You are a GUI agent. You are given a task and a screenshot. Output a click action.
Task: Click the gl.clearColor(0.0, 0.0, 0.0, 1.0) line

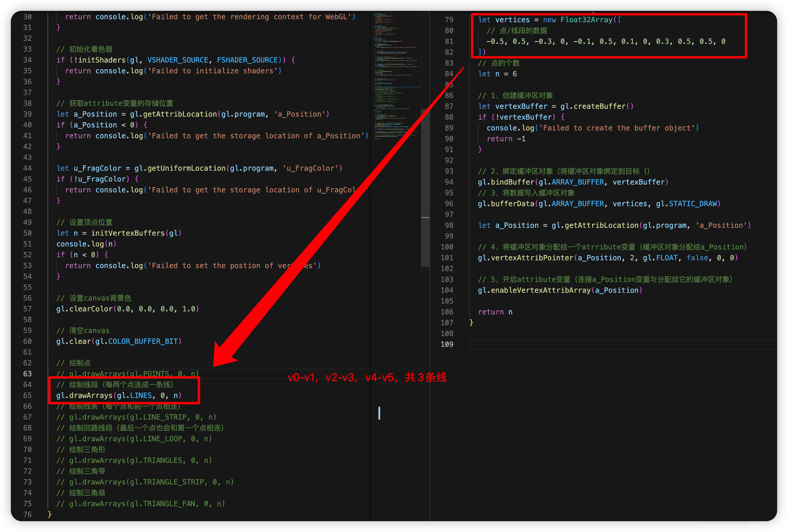point(127,309)
